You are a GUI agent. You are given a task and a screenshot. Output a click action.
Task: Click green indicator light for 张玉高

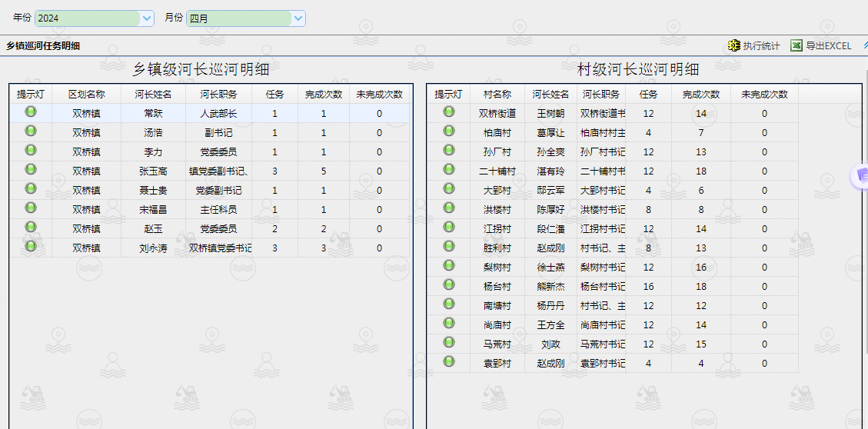pos(31,170)
